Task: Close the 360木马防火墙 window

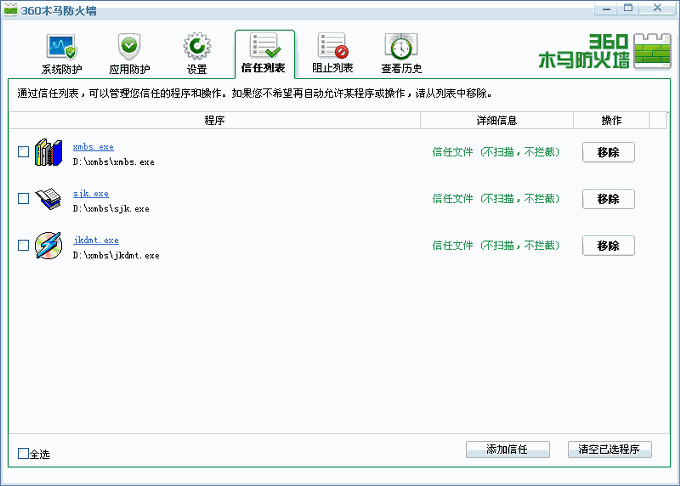Action: coord(657,8)
